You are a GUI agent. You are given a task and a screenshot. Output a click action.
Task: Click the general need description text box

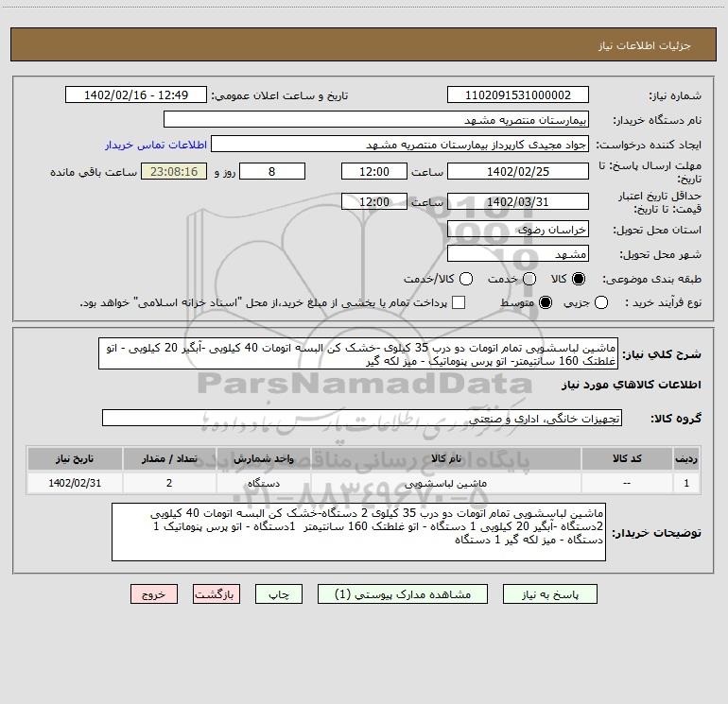pos(358,353)
